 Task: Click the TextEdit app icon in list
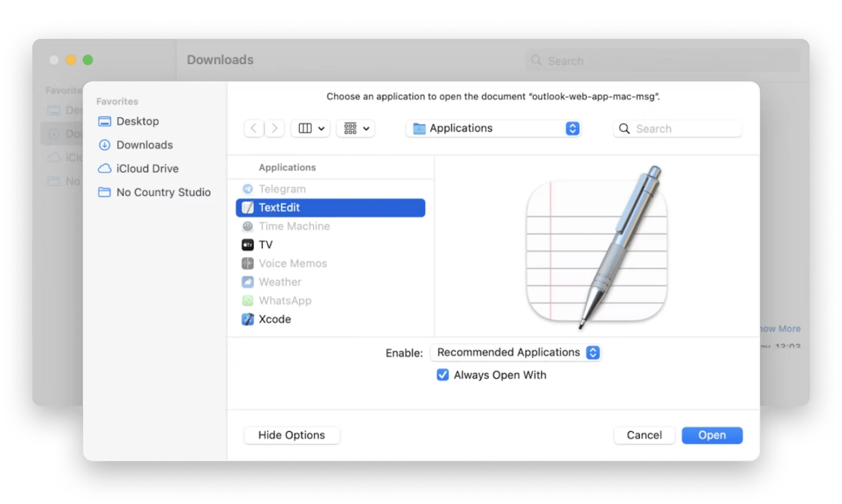[x=248, y=208]
